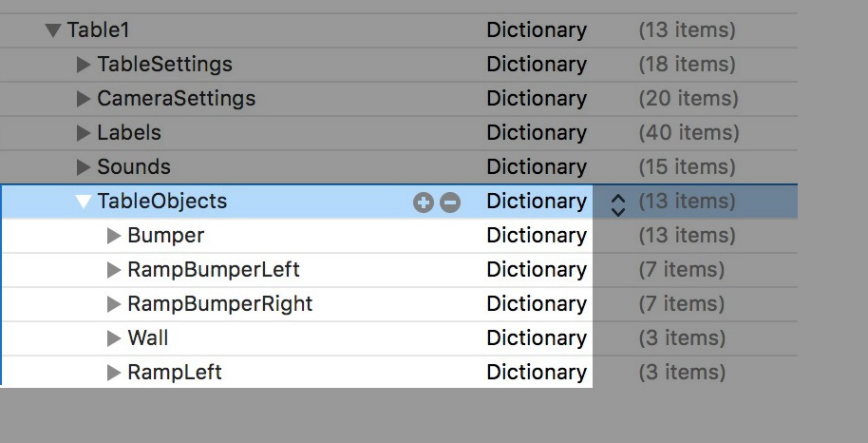Expand the RampBumperRight entry
Viewport: 868px width, 443px height.
tap(114, 304)
